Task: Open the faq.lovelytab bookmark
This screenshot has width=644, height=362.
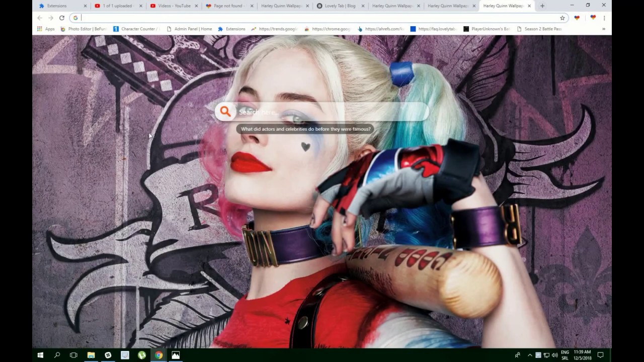Action: [x=434, y=29]
